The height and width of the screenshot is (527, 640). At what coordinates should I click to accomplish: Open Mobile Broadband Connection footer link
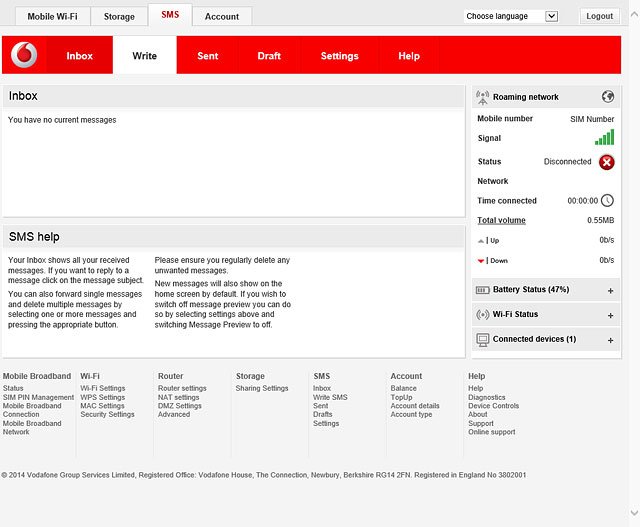[32, 410]
